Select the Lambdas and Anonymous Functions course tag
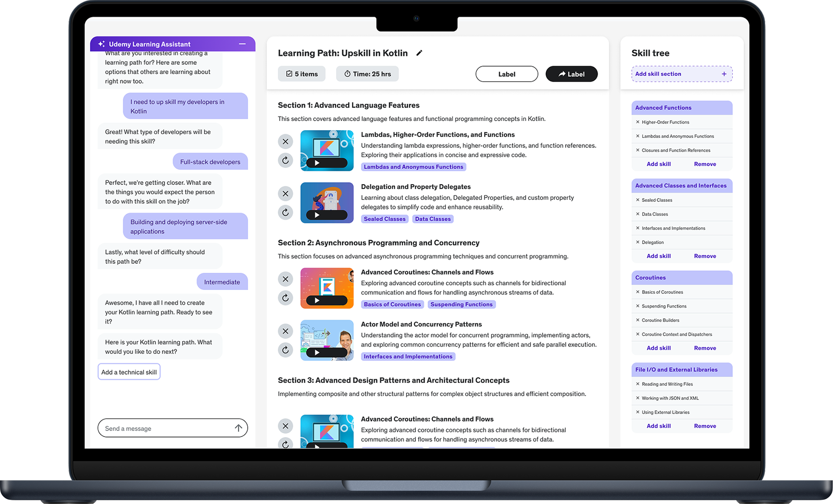833x504 pixels. (413, 167)
